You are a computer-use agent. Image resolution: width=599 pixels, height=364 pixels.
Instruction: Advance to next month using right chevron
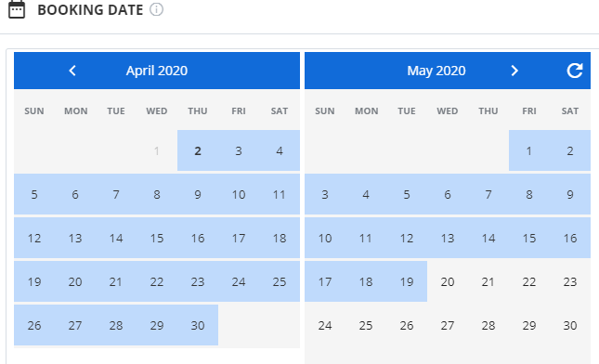[514, 71]
